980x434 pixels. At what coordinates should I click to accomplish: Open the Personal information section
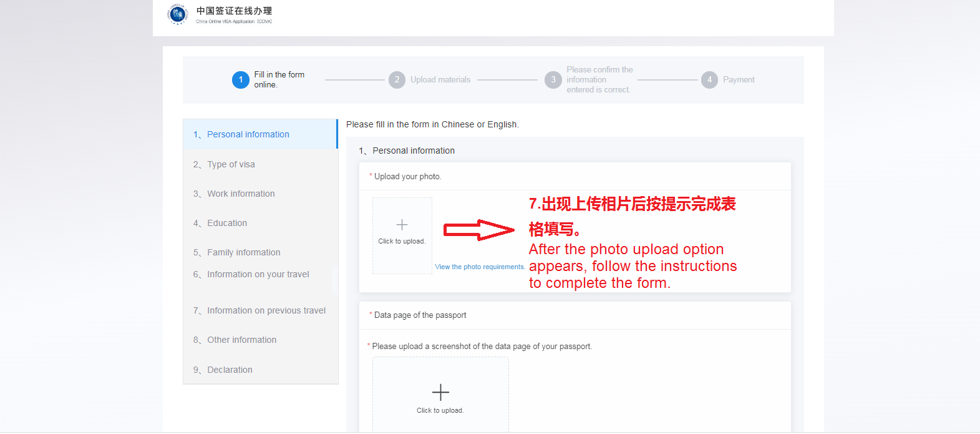point(260,134)
